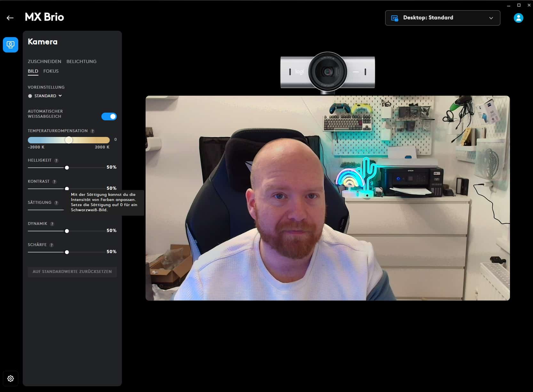
Task: Open the camera settings sidebar icon
Action: (x=11, y=44)
